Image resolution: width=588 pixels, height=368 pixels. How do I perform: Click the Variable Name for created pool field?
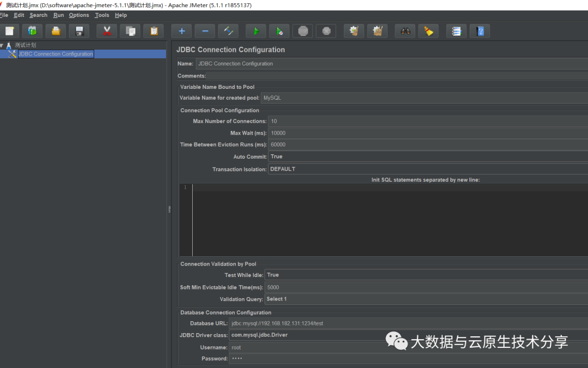(424, 98)
